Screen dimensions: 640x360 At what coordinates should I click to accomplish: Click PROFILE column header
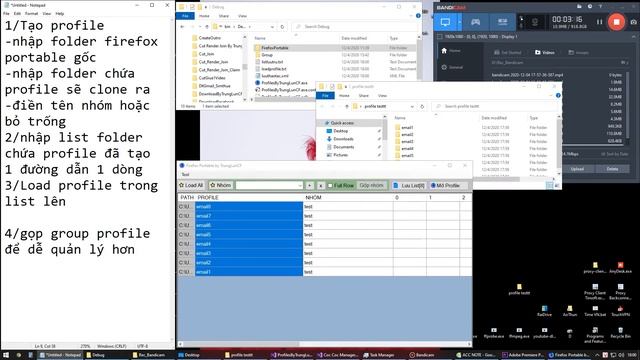[x=249, y=198]
